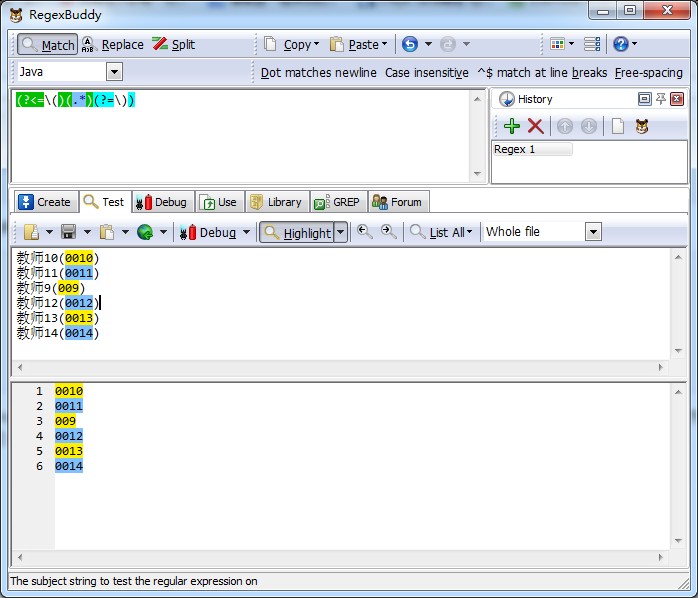The height and width of the screenshot is (598, 698).
Task: Toggle Dot matches newline option
Action: coord(318,73)
